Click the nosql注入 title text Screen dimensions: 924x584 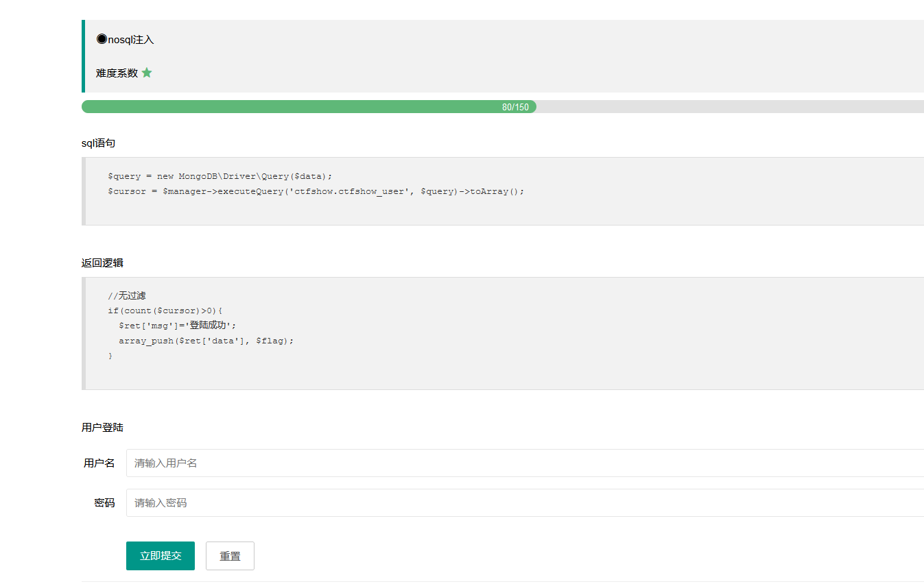click(131, 40)
